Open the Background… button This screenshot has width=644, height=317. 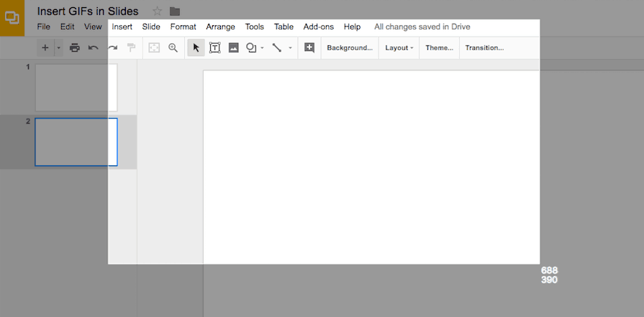pos(350,48)
